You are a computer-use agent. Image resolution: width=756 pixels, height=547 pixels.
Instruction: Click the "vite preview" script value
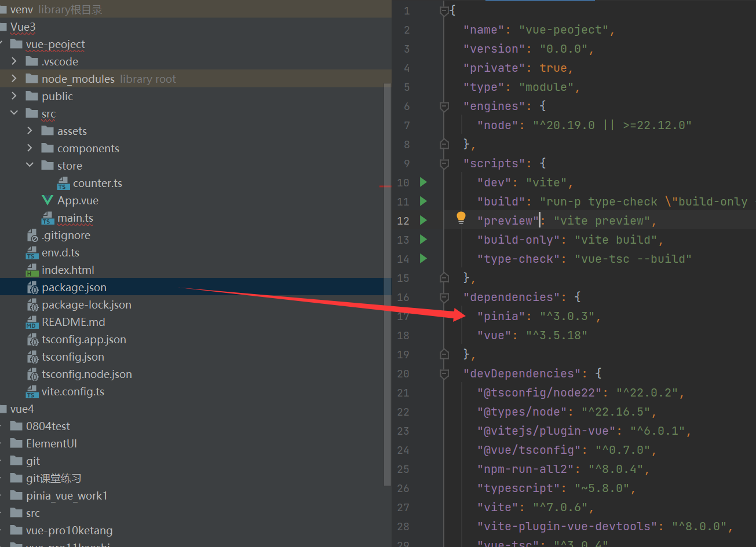pos(602,221)
